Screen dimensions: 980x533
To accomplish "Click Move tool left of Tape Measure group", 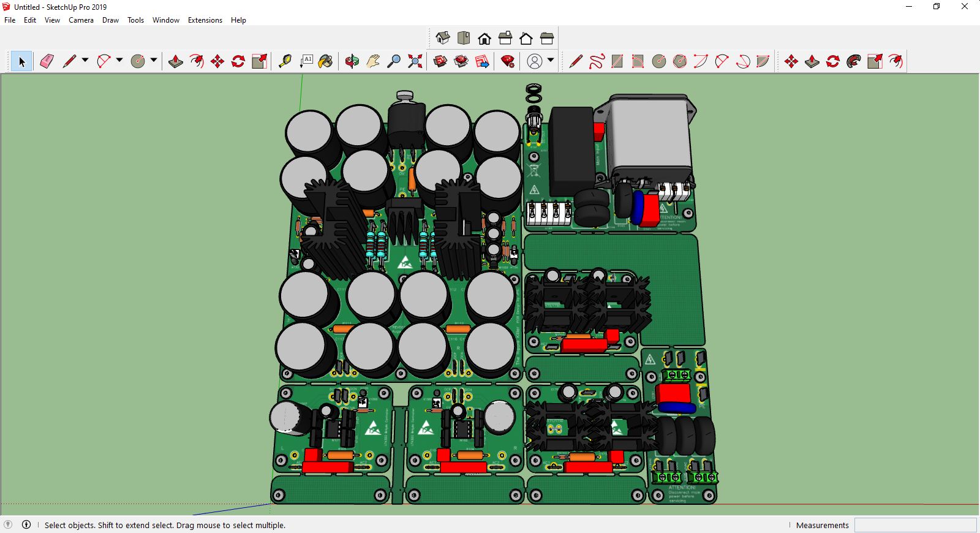I will point(217,61).
